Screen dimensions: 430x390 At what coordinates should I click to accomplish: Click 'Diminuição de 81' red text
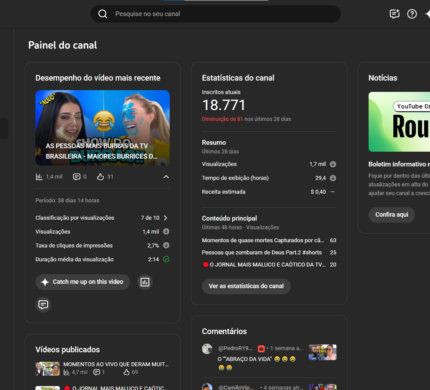pos(222,119)
